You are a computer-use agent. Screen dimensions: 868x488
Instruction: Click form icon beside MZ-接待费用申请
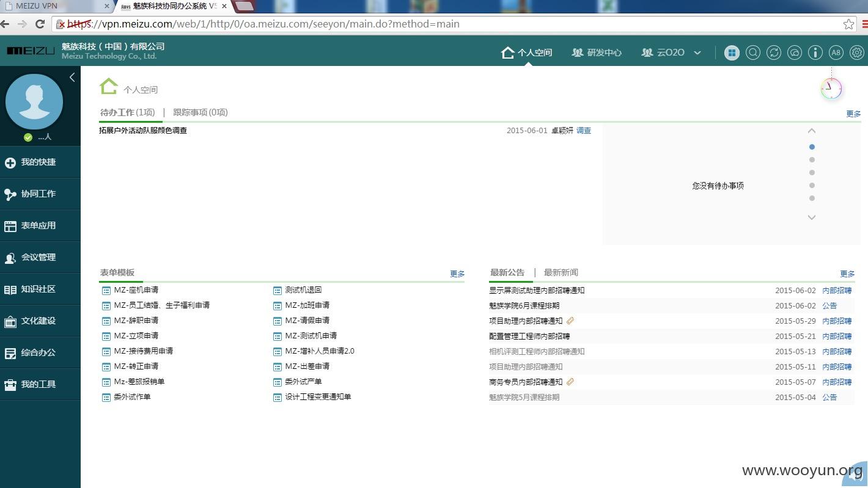tap(106, 352)
